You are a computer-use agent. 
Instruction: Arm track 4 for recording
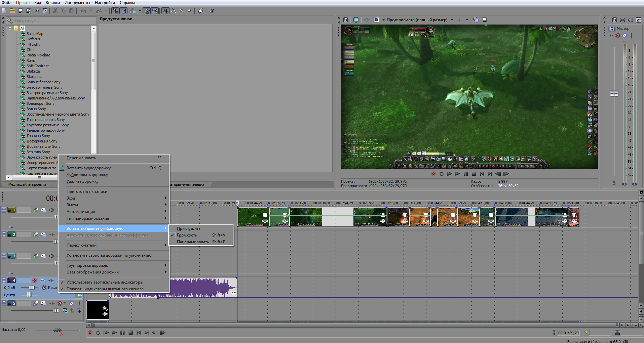click(34, 281)
